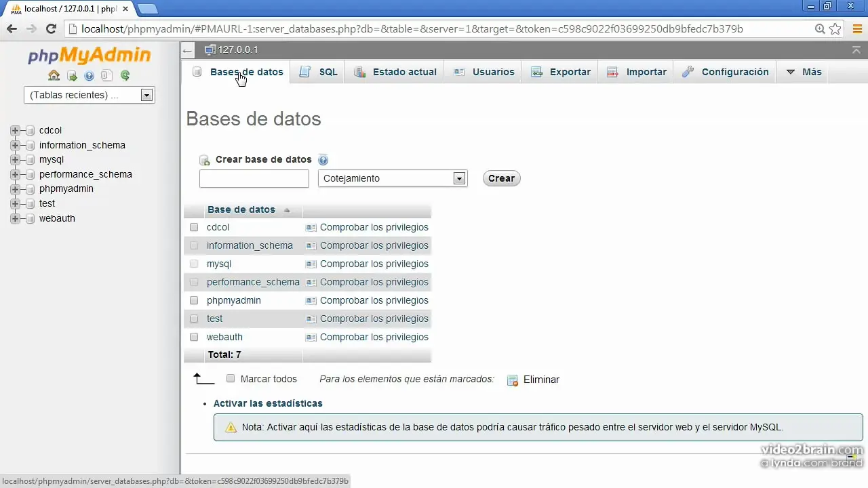Click the browser forward arrow
Screen dimensions: 868x488
pos(31,29)
